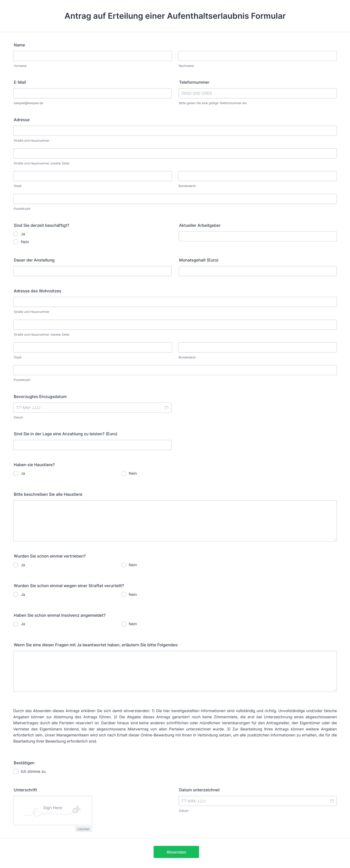Click the Sign Here signature pad

[x=53, y=810]
